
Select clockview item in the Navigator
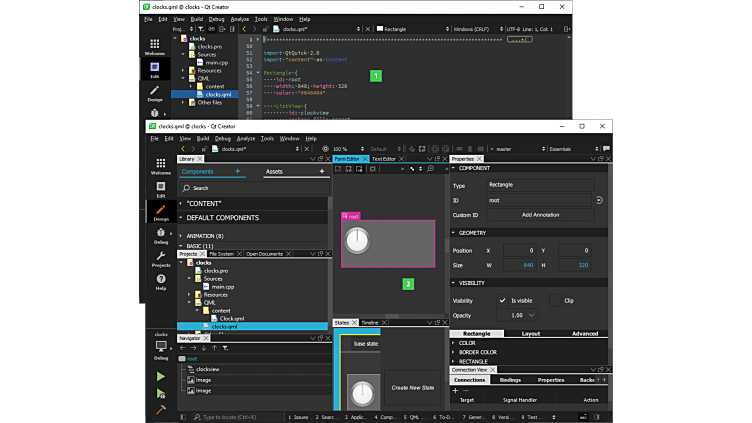[207, 369]
